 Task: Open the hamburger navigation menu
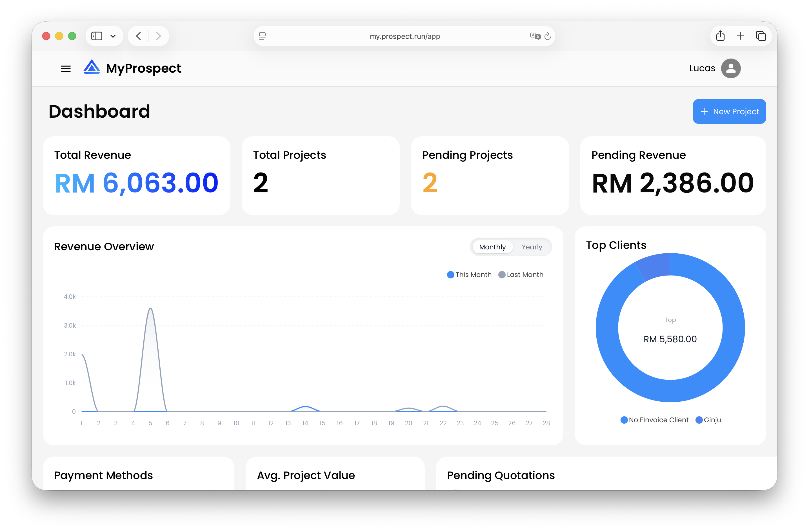(x=66, y=69)
